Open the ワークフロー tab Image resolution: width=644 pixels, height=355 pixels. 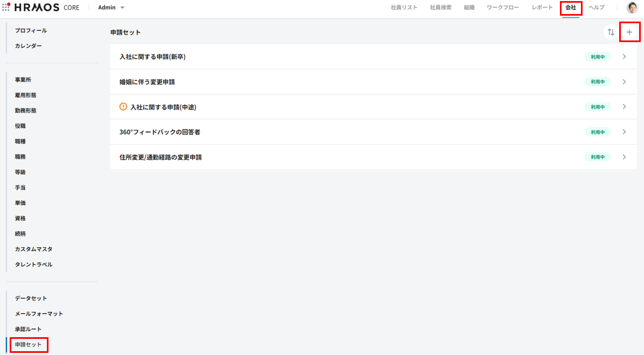pos(503,8)
